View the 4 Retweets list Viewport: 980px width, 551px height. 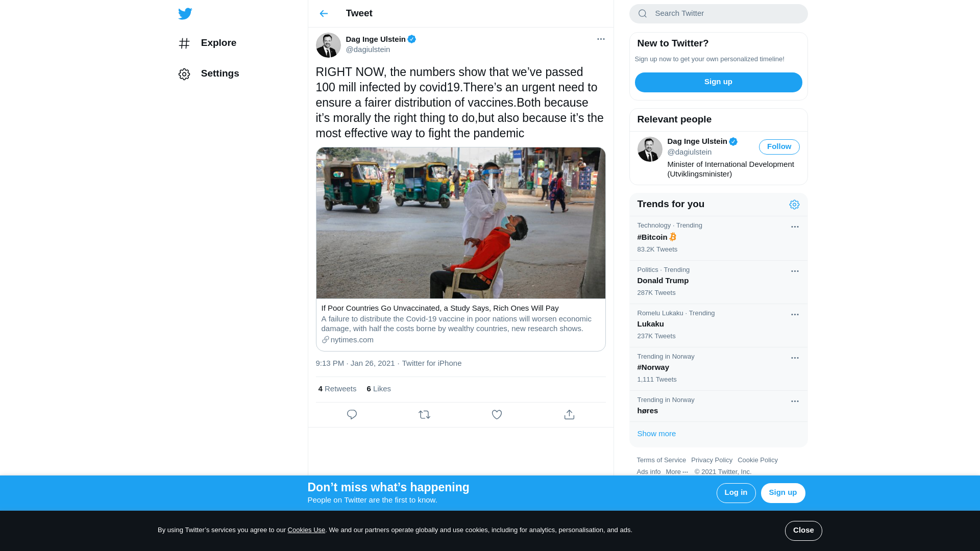[x=337, y=389]
